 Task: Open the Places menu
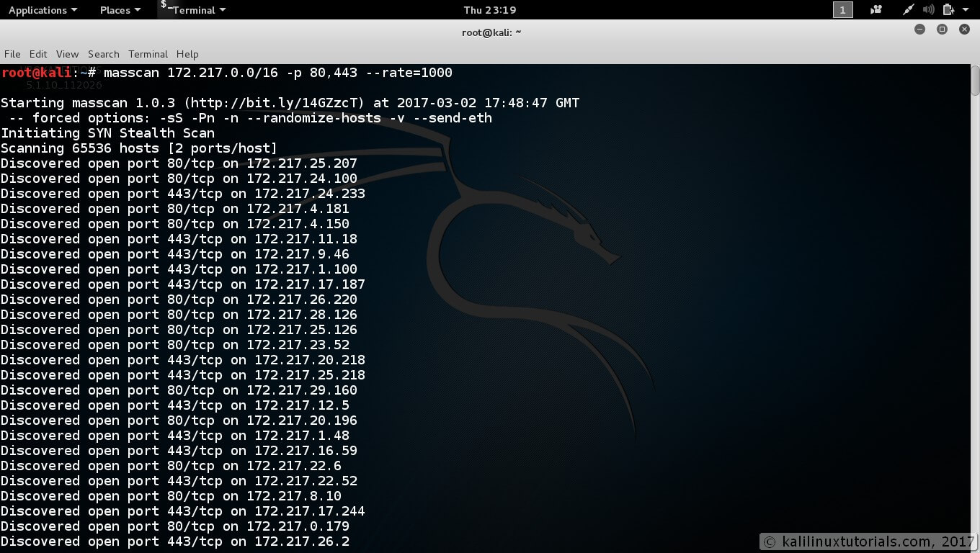[120, 9]
